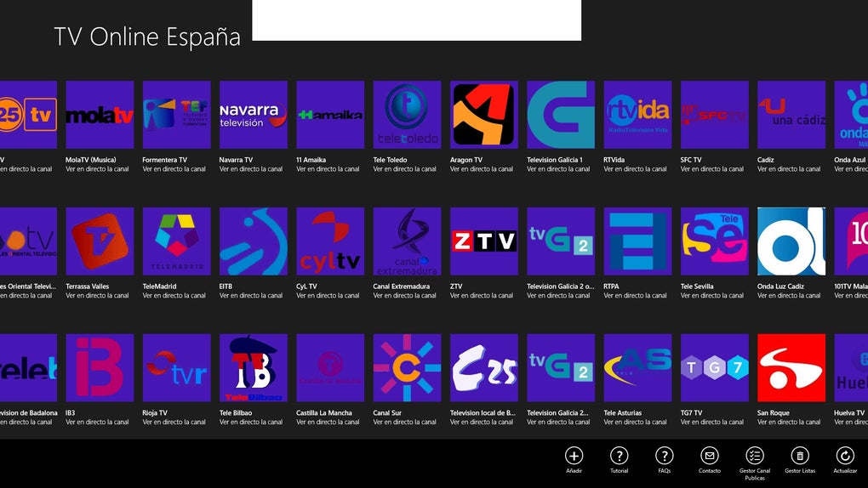Image resolution: width=868 pixels, height=488 pixels.
Task: Open the EITB channel tile
Action: (254, 241)
